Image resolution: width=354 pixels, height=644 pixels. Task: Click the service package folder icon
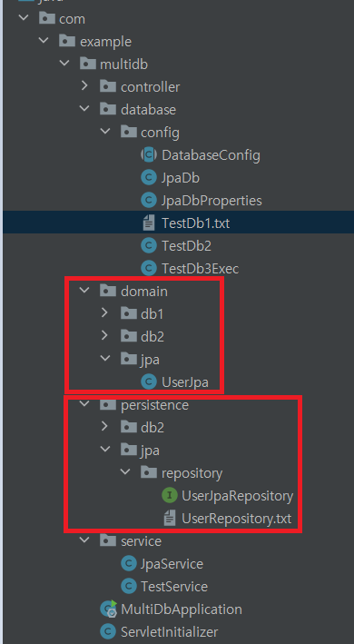click(108, 540)
